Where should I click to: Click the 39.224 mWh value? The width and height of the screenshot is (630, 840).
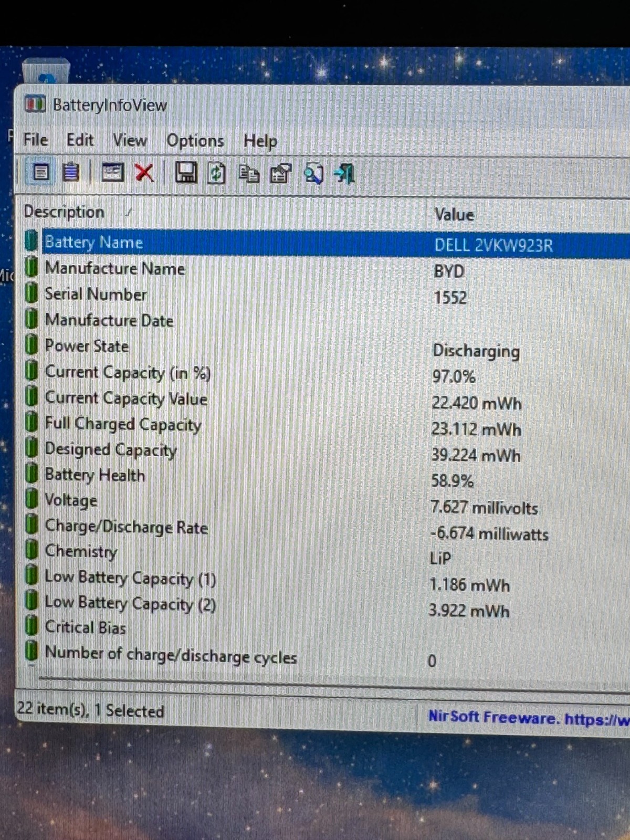(x=476, y=455)
